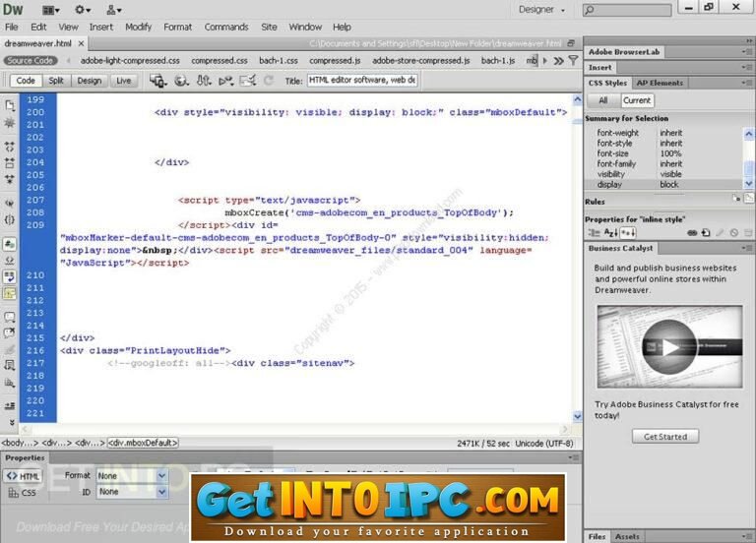756x543 pixels.
Task: Open the Layout menu icon in the title bar
Action: [x=50, y=10]
